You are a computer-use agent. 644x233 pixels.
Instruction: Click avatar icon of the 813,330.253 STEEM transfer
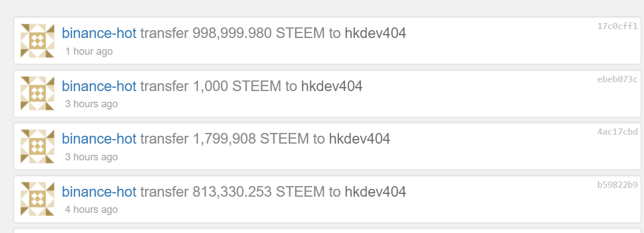[37, 199]
